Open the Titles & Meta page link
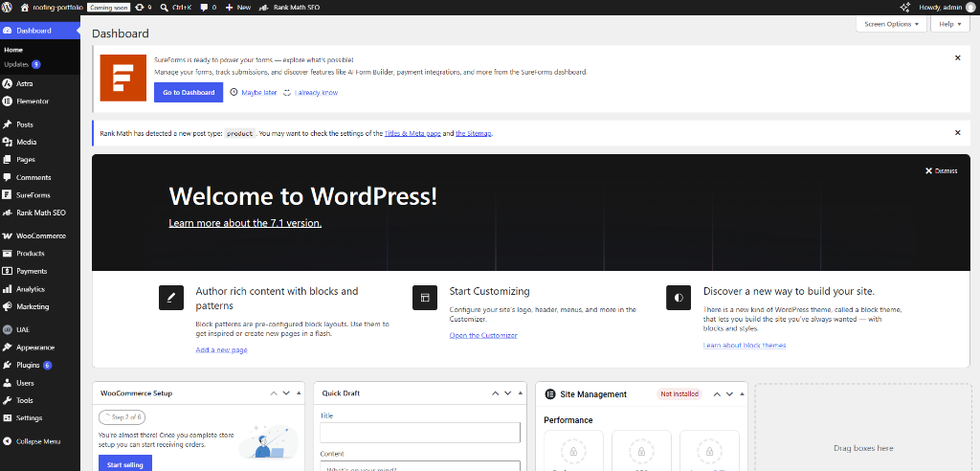 (412, 133)
